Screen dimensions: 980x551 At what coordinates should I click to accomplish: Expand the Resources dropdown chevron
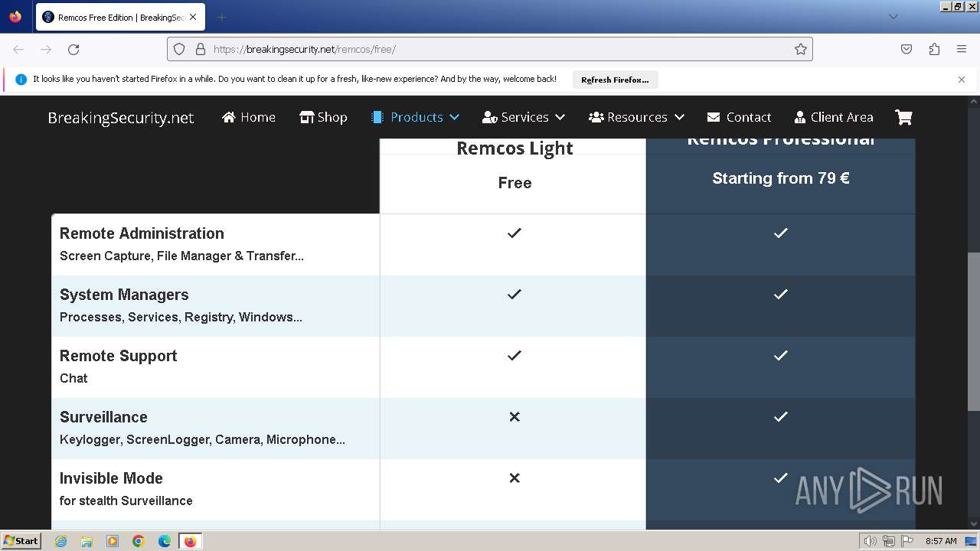click(679, 117)
